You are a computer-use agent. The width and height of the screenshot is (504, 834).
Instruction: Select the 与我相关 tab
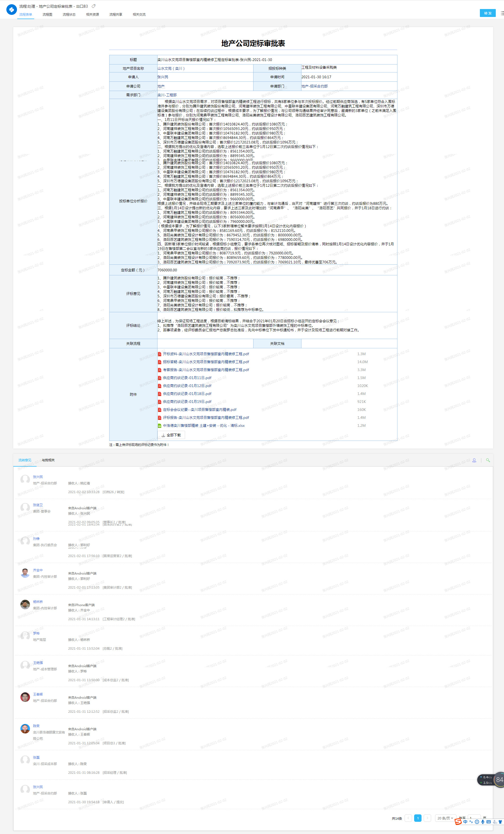click(48, 460)
